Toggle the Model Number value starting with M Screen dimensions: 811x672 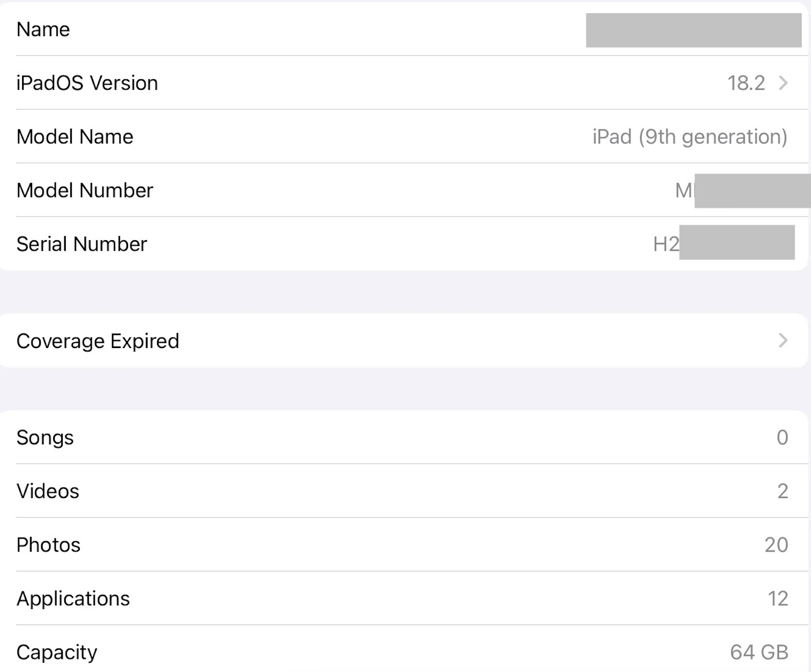(742, 191)
